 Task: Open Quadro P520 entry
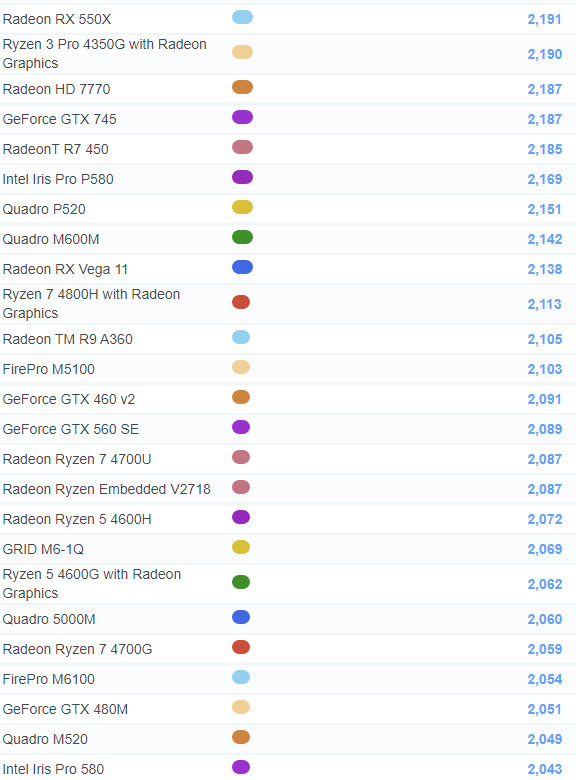click(44, 209)
